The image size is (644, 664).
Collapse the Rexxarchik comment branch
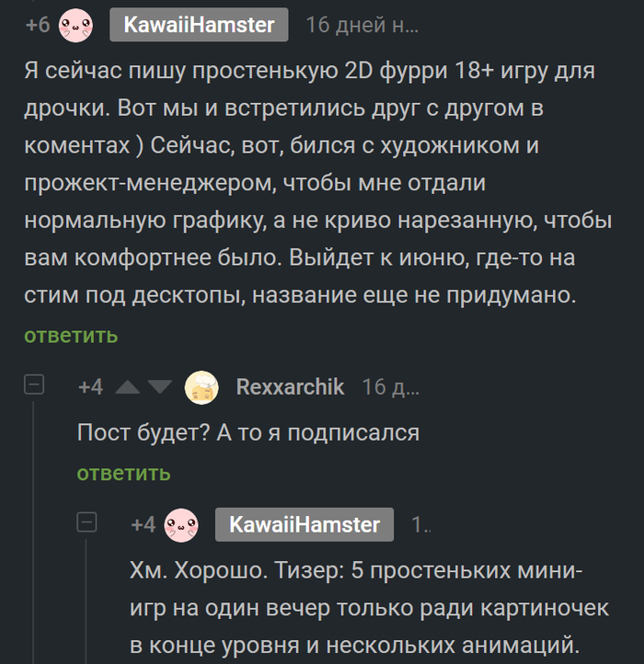34,385
